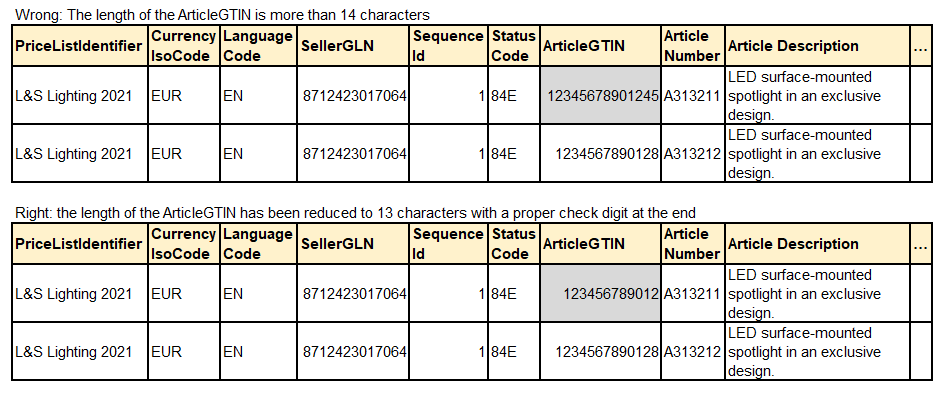The image size is (944, 394).
Task: Select the Article Number cell A313212 in the bottom table
Action: click(693, 351)
